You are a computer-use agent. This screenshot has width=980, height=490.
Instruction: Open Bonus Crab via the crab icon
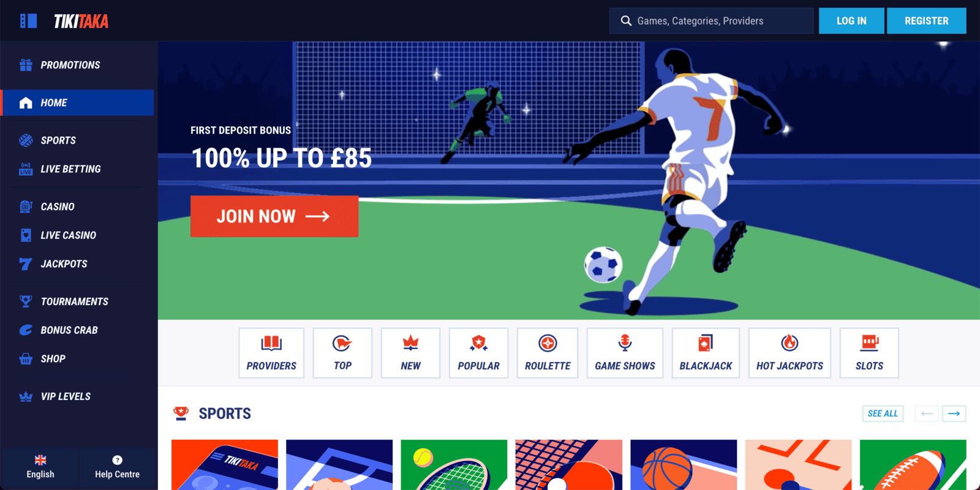click(26, 330)
